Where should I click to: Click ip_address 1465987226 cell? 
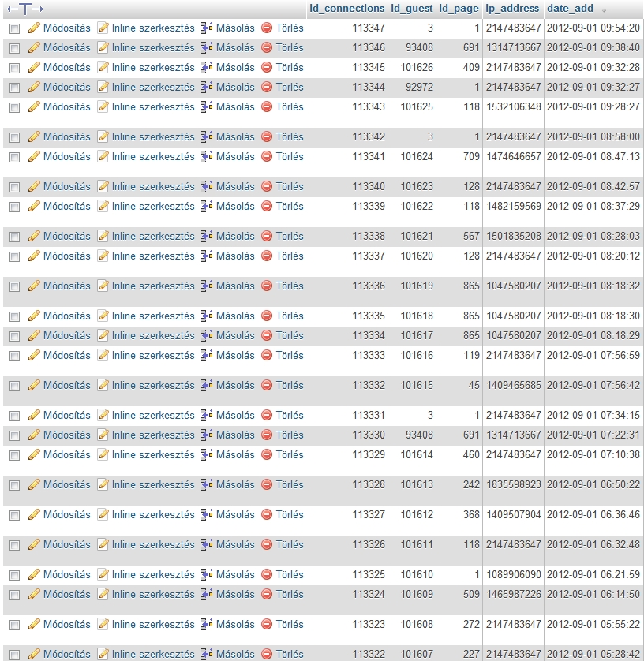coord(513,595)
